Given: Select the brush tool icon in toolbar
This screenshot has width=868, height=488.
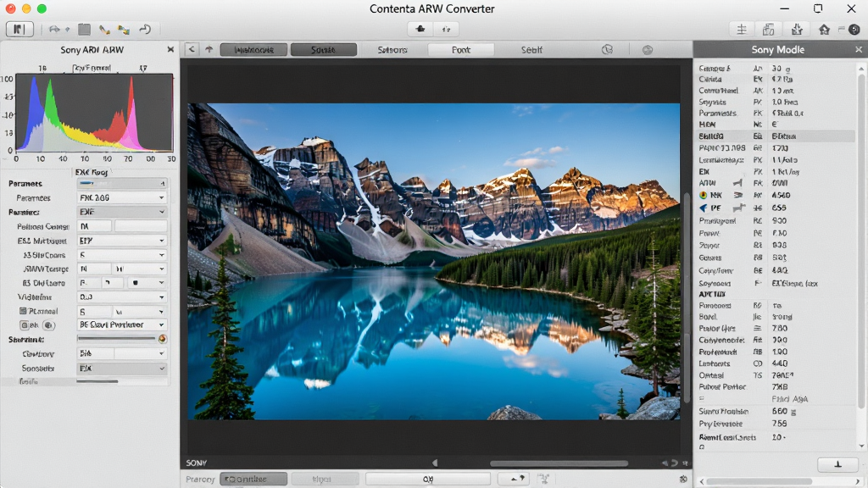Looking at the screenshot, I should click(104, 30).
